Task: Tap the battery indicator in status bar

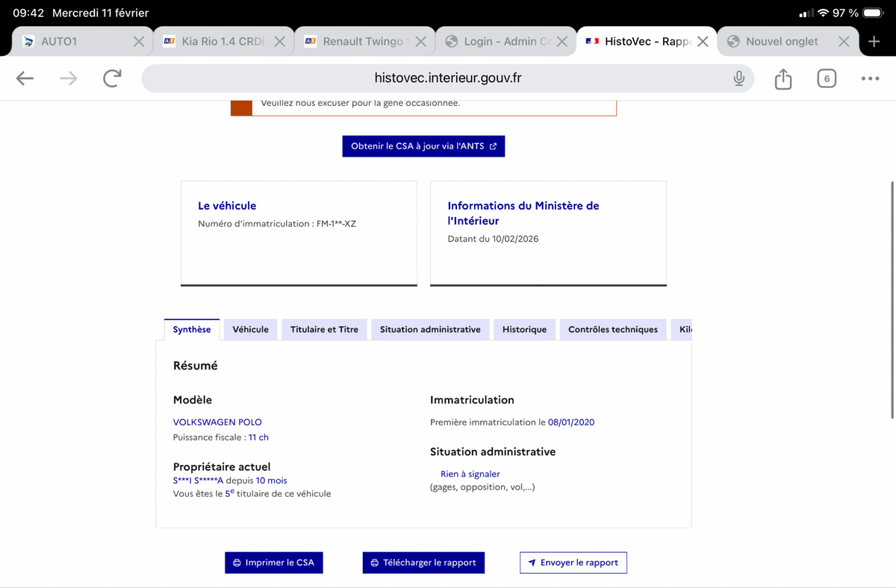Action: (873, 13)
